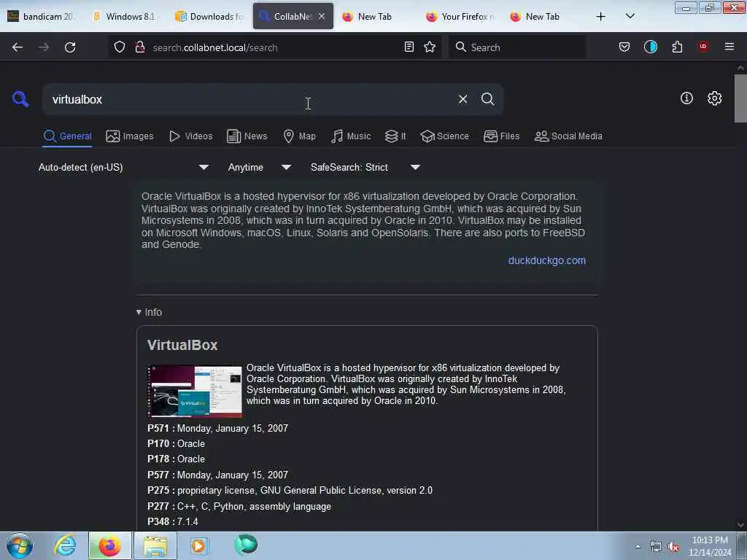Open the about info circle icon
Screen dimensions: 747x560
(686, 98)
